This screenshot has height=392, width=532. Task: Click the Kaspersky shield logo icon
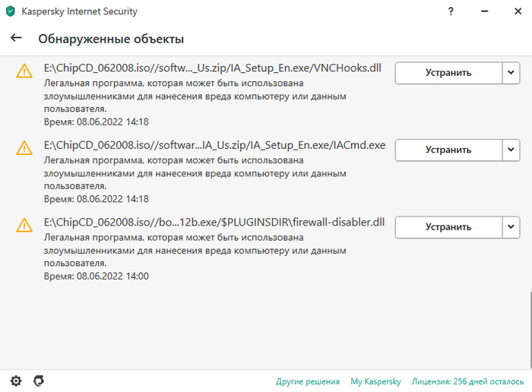10,12
